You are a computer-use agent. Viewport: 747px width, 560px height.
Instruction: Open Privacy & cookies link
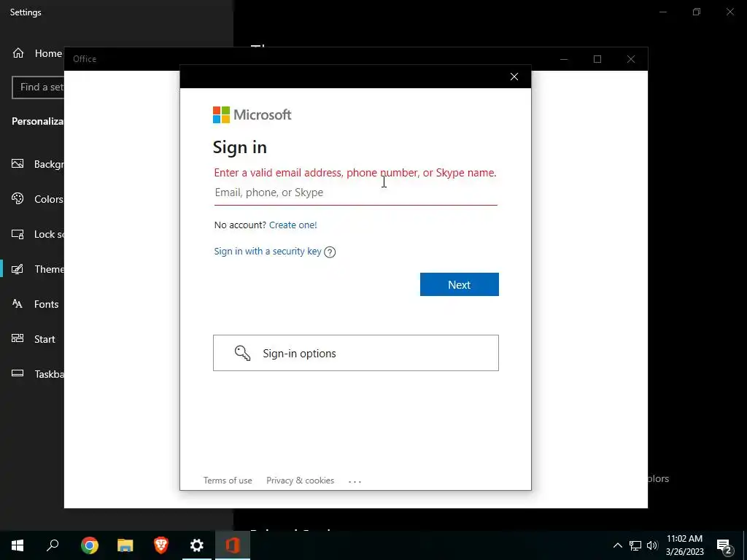(300, 481)
